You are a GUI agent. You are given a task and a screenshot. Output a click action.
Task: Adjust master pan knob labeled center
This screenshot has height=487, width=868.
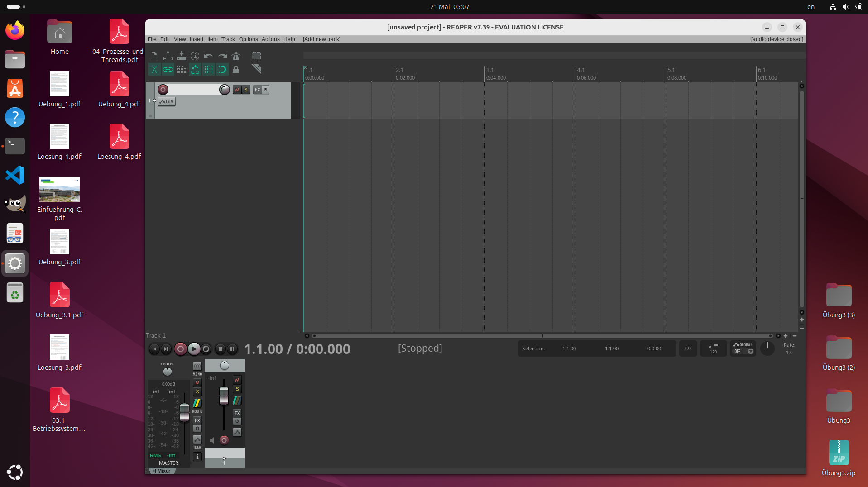coord(168,372)
